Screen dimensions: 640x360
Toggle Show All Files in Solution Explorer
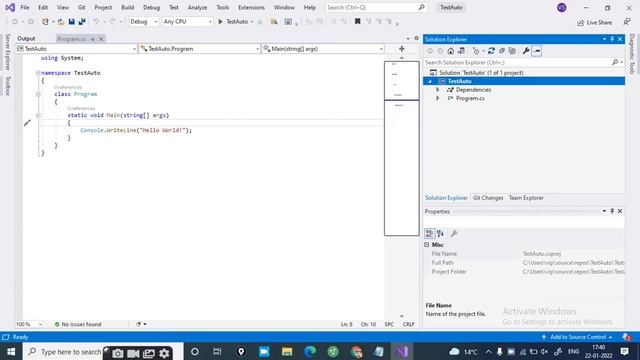tap(512, 51)
